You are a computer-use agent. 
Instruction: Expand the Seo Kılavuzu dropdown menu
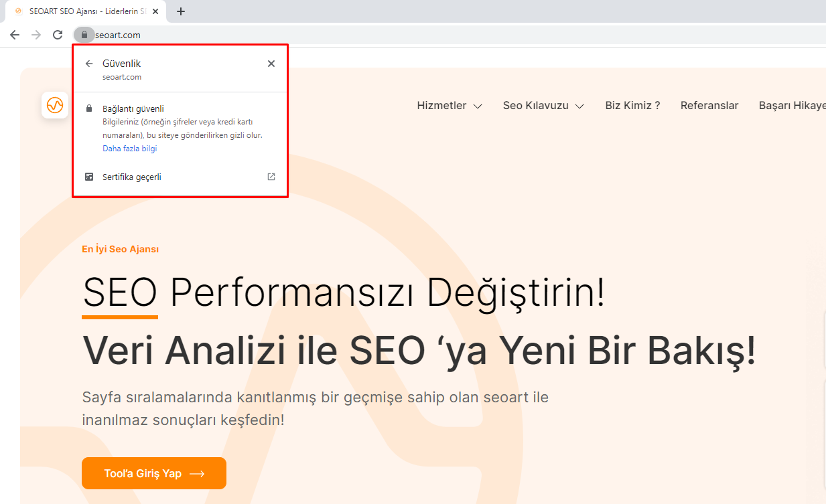(x=543, y=106)
